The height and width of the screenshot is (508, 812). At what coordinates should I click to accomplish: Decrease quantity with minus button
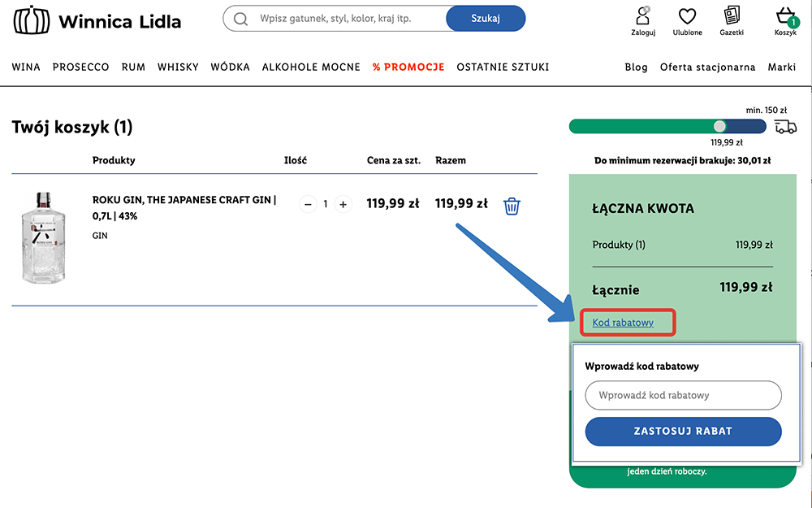308,205
